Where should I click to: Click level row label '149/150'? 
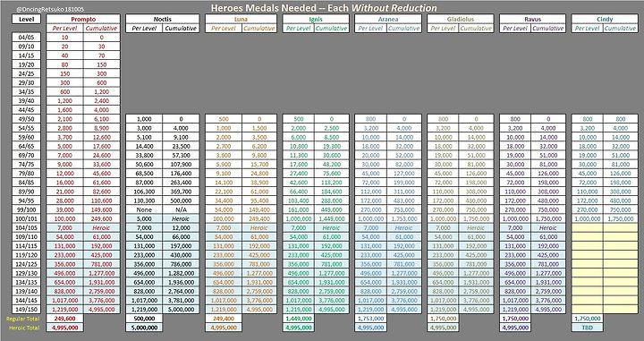coord(26,309)
